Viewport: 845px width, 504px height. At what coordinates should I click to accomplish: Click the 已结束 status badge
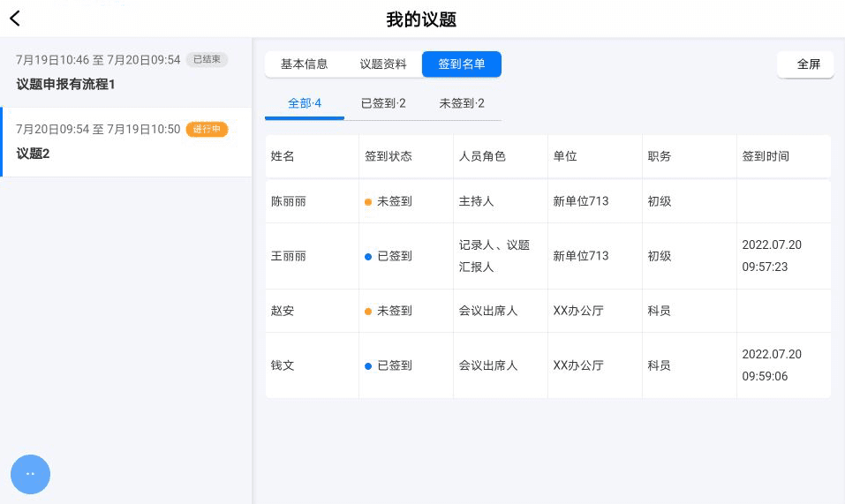click(207, 59)
